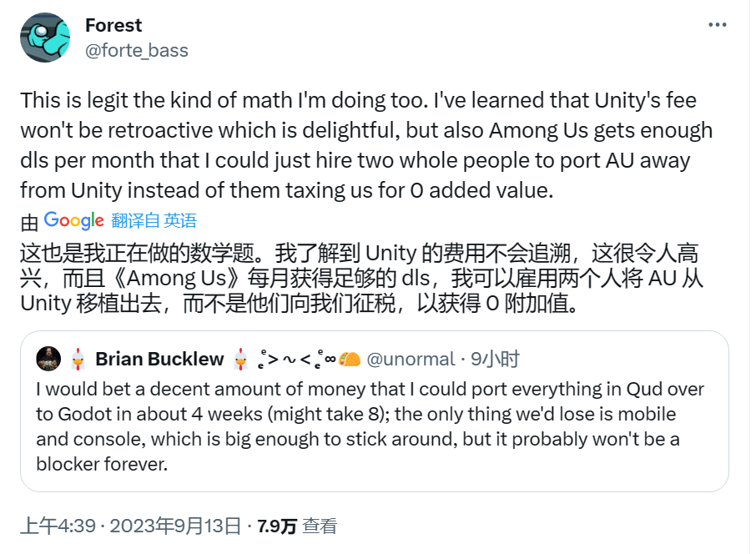Open the @forte_bass handle link
The height and width of the screenshot is (554, 756).
pos(137,51)
